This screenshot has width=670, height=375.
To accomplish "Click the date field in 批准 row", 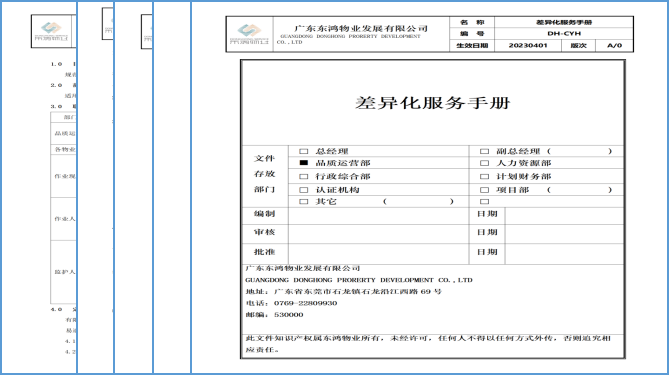I will pyautogui.click(x=564, y=254).
